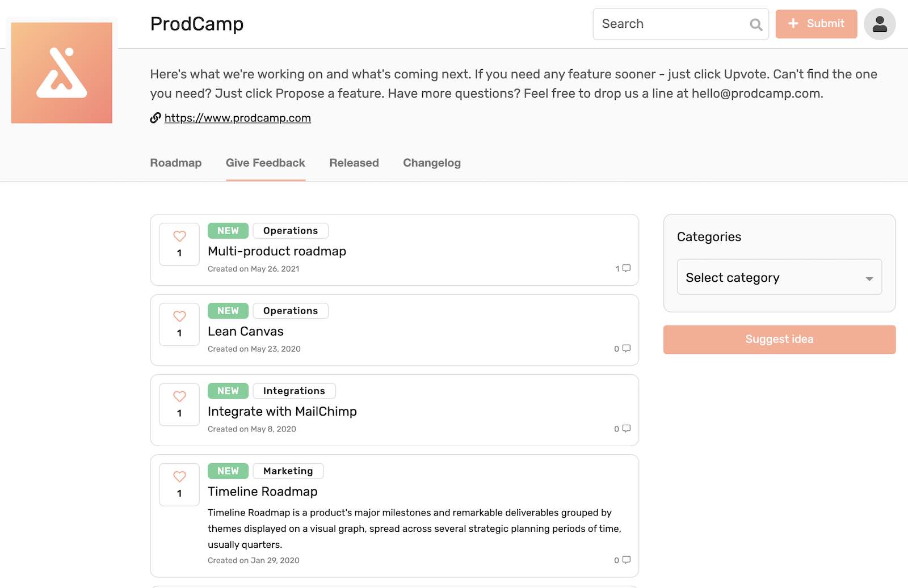Image resolution: width=908 pixels, height=588 pixels.
Task: Click the link chain icon beside the URL
Action: point(155,118)
